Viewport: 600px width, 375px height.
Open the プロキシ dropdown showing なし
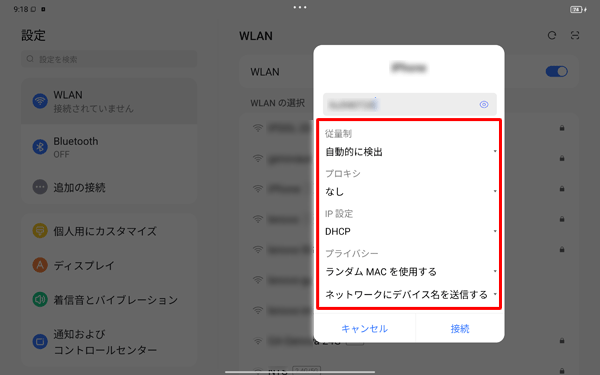coord(410,191)
